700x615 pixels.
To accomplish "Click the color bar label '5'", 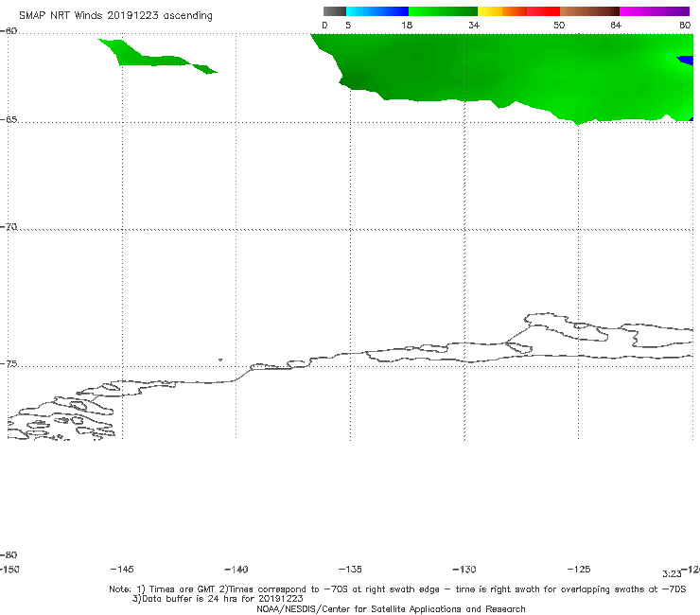I will tap(348, 26).
